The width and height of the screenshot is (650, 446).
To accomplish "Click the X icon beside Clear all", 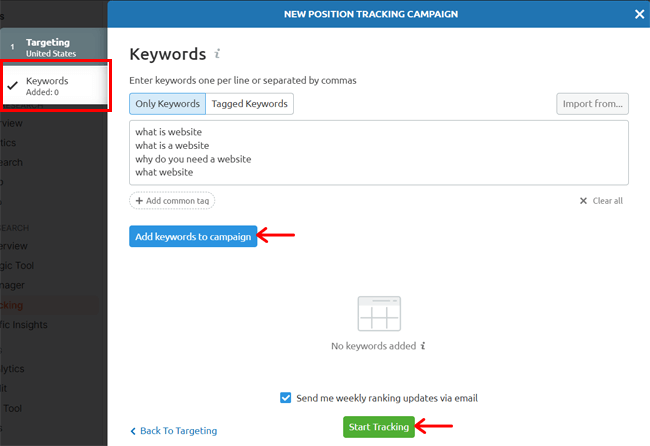I will coord(583,201).
